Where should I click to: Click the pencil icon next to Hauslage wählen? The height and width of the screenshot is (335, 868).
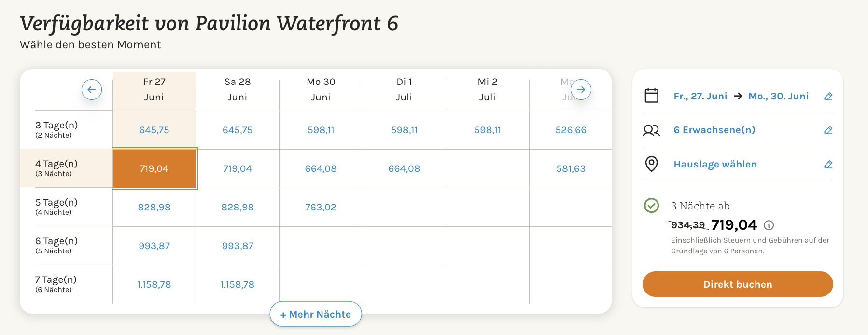(828, 165)
